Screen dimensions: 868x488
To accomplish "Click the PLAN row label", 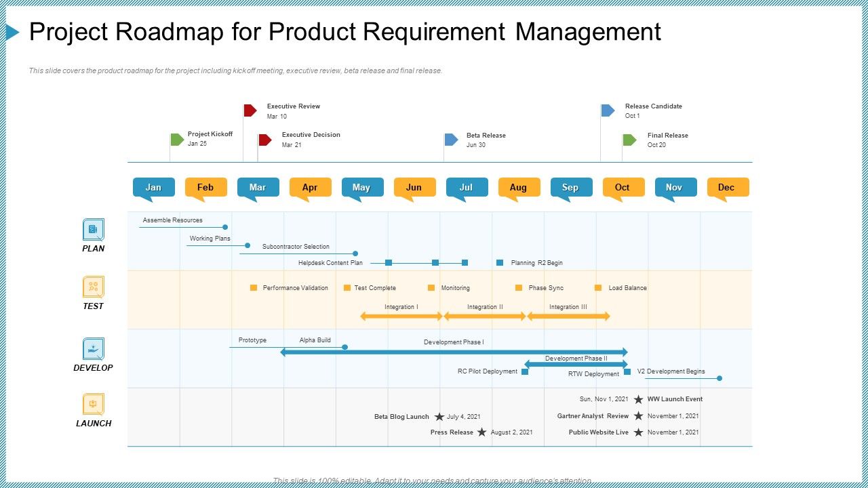I will tap(94, 249).
